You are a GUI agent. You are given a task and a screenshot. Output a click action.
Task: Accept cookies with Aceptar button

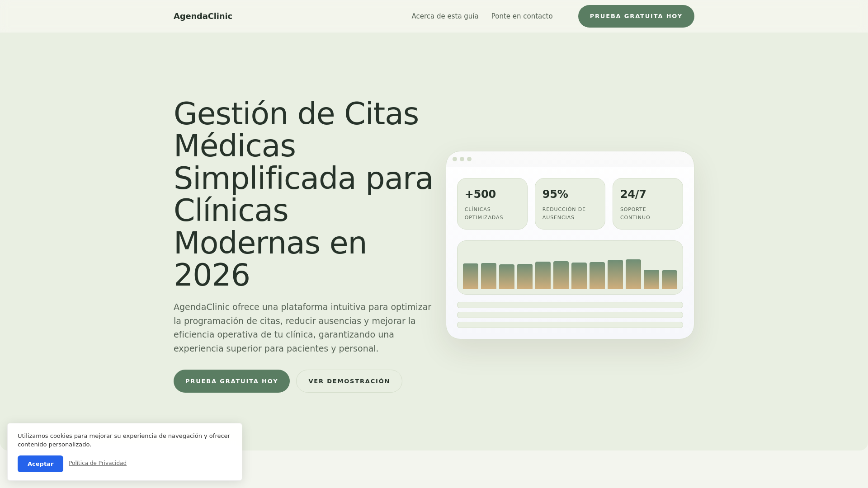click(x=40, y=464)
